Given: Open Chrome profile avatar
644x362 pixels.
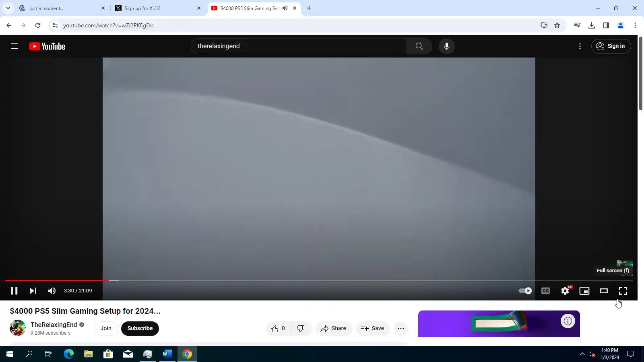Looking at the screenshot, I should pos(621,25).
